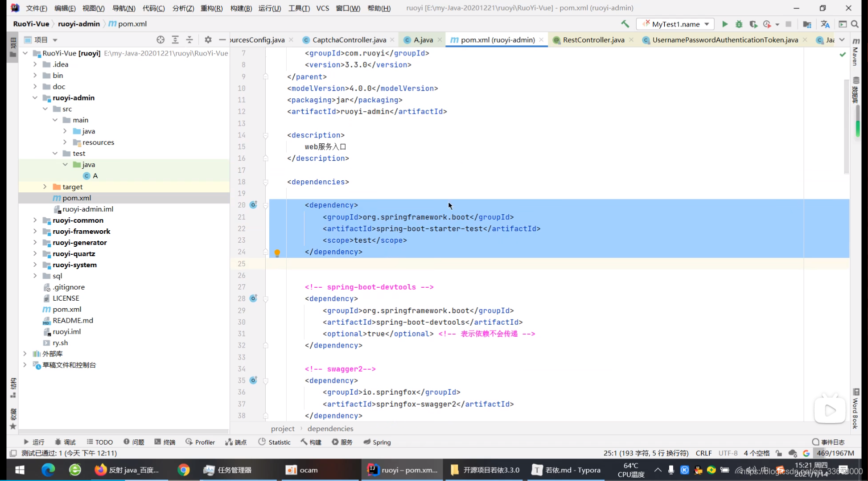Click the Build project hammer icon
This screenshot has height=481, width=868.
click(x=625, y=24)
